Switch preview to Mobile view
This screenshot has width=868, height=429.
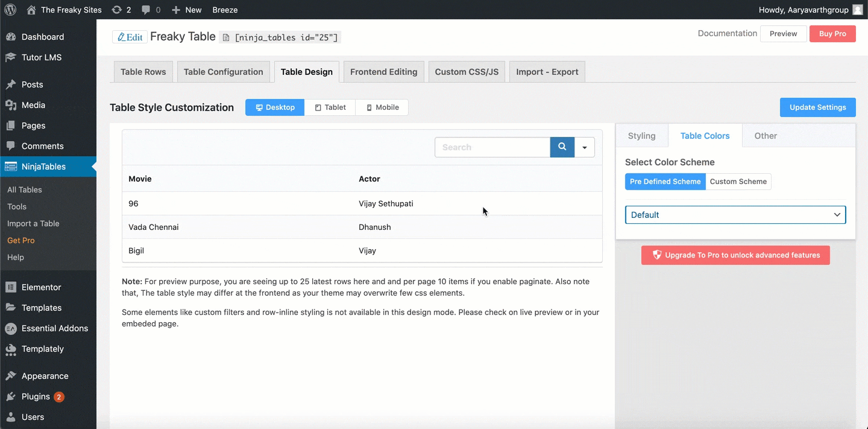tap(382, 107)
